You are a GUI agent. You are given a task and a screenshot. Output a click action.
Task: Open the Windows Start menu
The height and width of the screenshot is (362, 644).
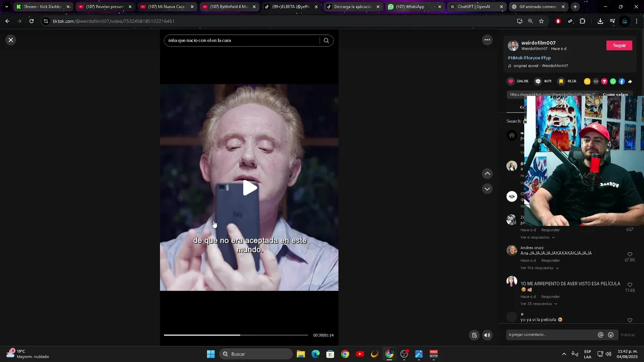click(x=211, y=354)
